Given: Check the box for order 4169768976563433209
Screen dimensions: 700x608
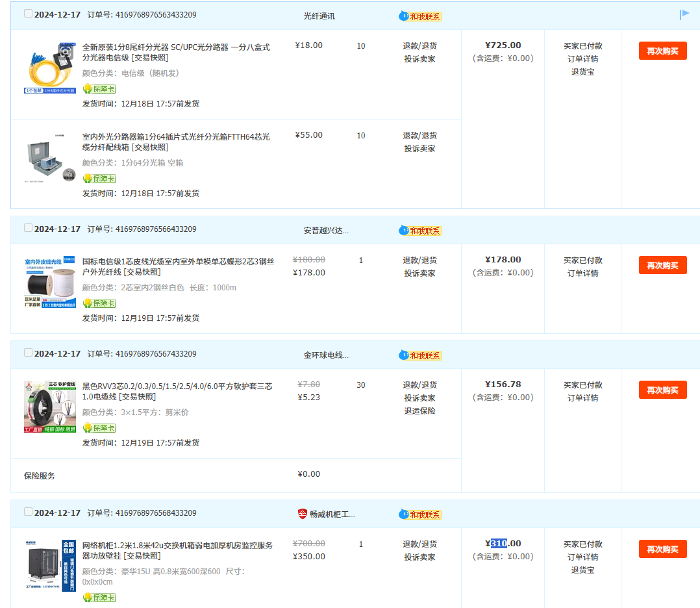Looking at the screenshot, I should (x=28, y=14).
